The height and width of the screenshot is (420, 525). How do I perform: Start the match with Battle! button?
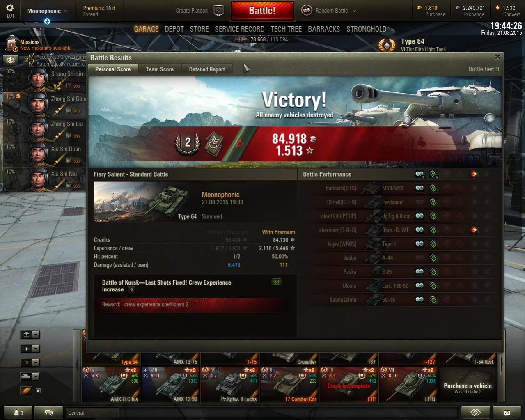(262, 11)
